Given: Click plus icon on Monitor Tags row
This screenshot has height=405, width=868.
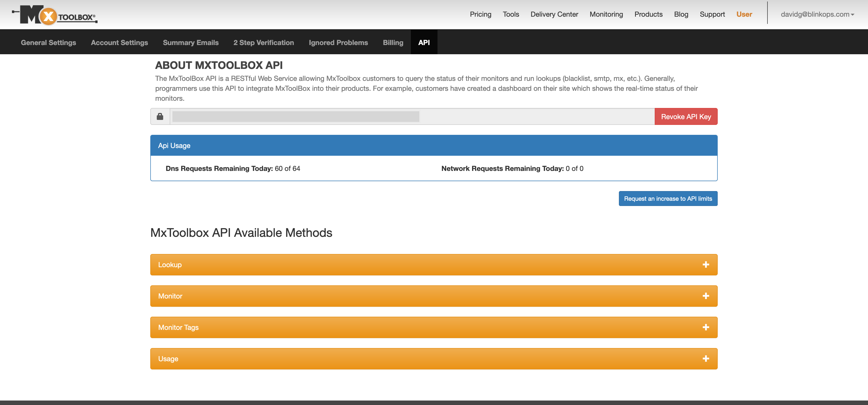Looking at the screenshot, I should click(705, 327).
